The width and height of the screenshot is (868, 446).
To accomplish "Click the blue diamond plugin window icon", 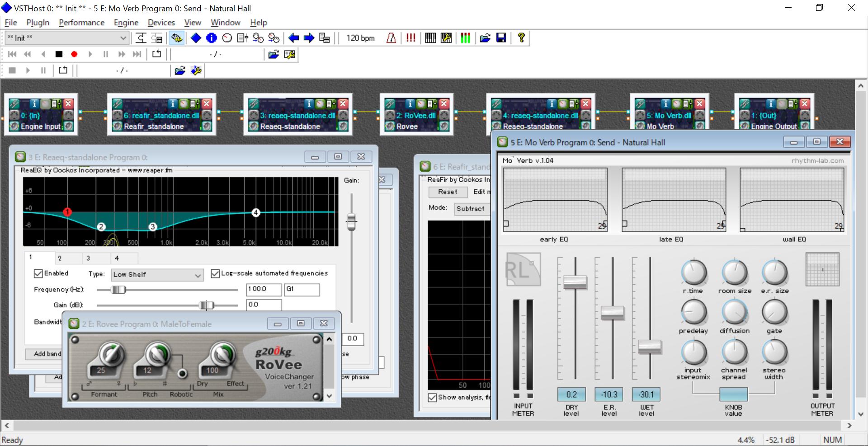I will (196, 38).
